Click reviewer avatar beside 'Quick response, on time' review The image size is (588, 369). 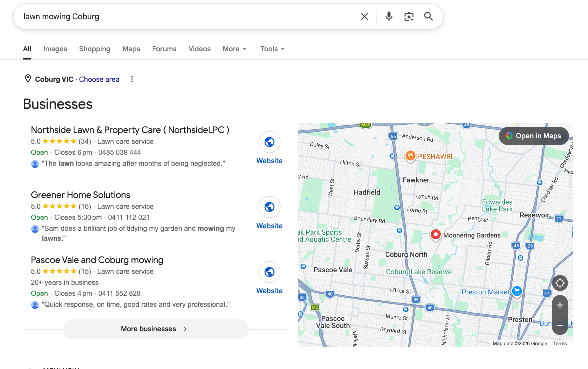(35, 305)
